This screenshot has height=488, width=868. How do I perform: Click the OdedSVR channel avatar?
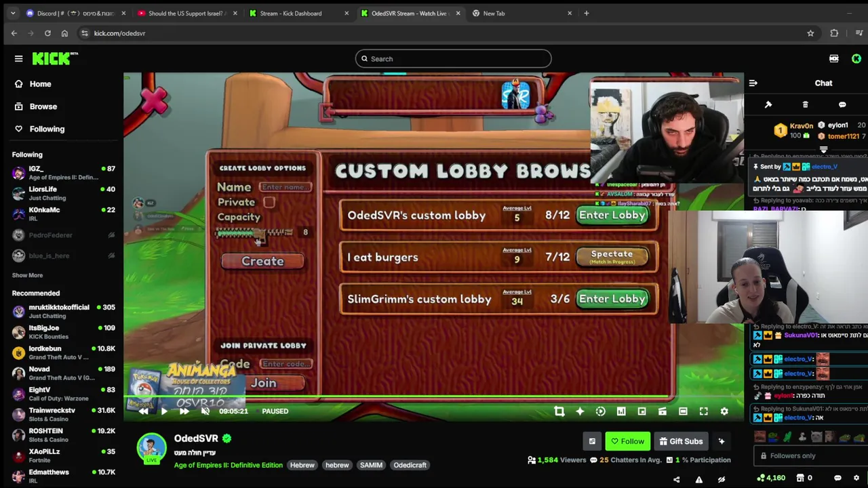[151, 448]
